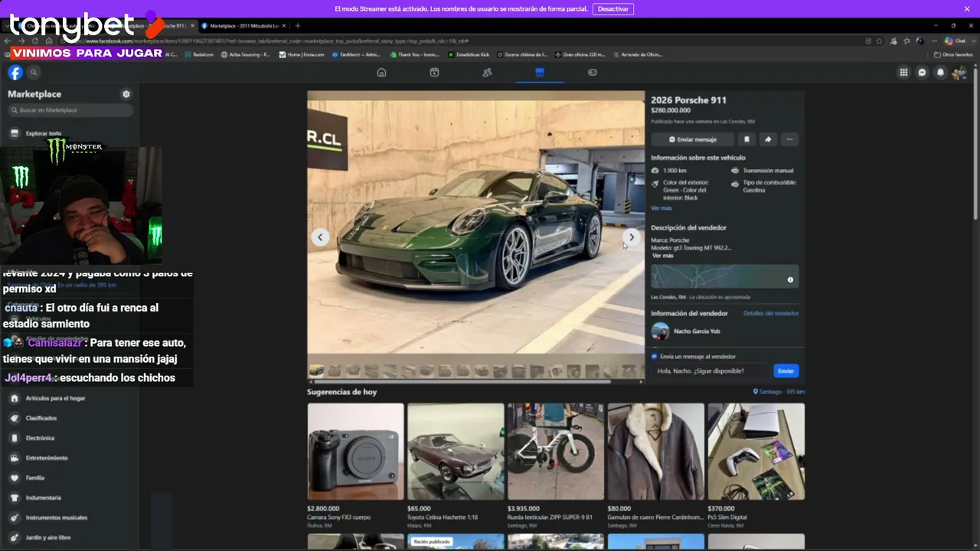Click the 'Transmisión manual' detail text
The width and height of the screenshot is (980, 551).
[x=768, y=171]
